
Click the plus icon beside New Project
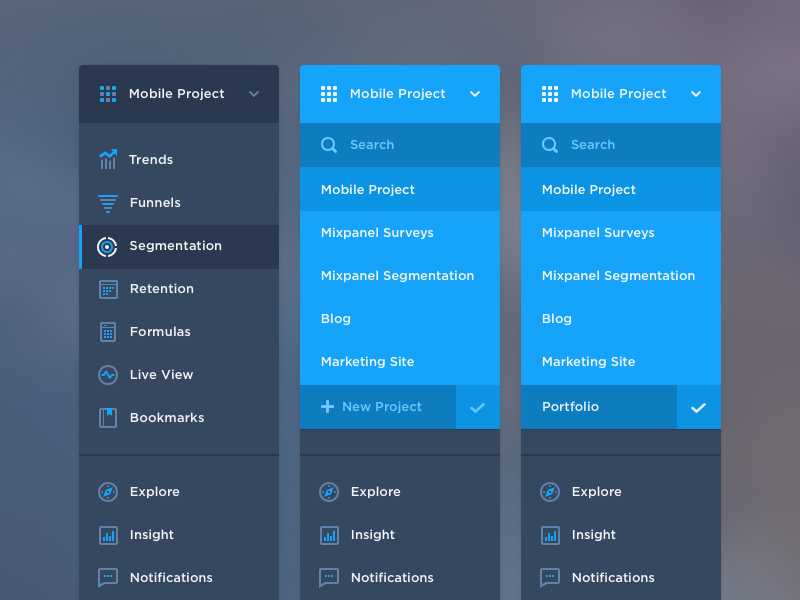[327, 407]
